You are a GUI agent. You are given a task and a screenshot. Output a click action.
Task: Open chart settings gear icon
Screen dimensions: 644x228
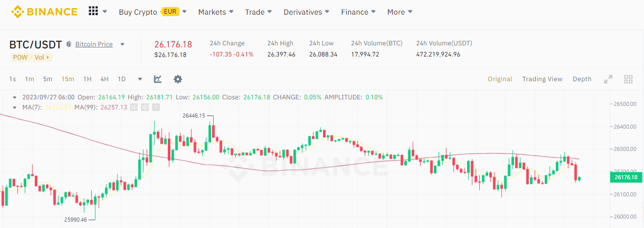(178, 79)
